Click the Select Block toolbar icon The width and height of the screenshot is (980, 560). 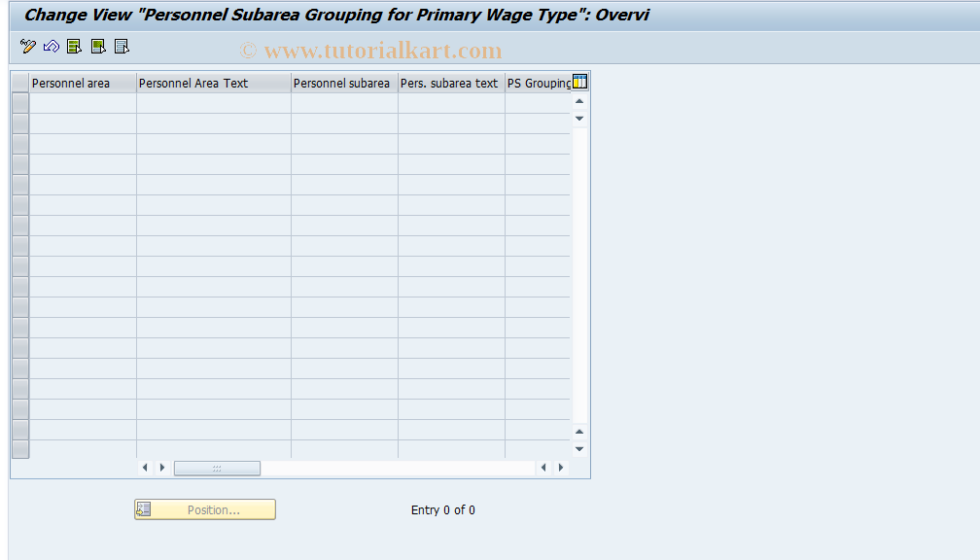(x=98, y=47)
